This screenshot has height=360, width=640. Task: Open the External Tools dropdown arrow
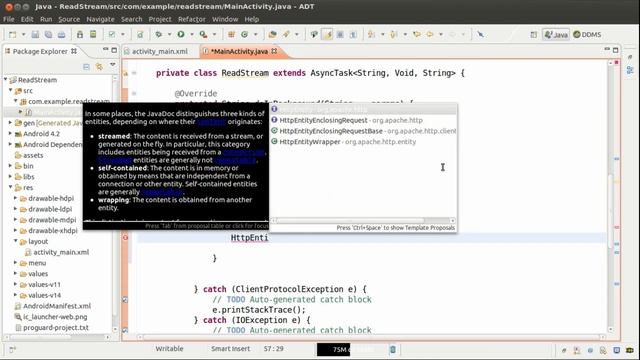(x=214, y=35)
